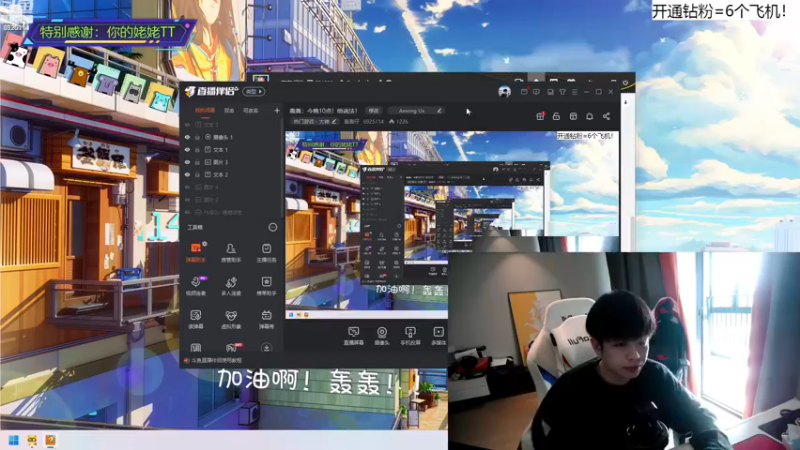Hide the 摄像头 1 layer via eye icon
This screenshot has width=800, height=450.
pyautogui.click(x=187, y=137)
